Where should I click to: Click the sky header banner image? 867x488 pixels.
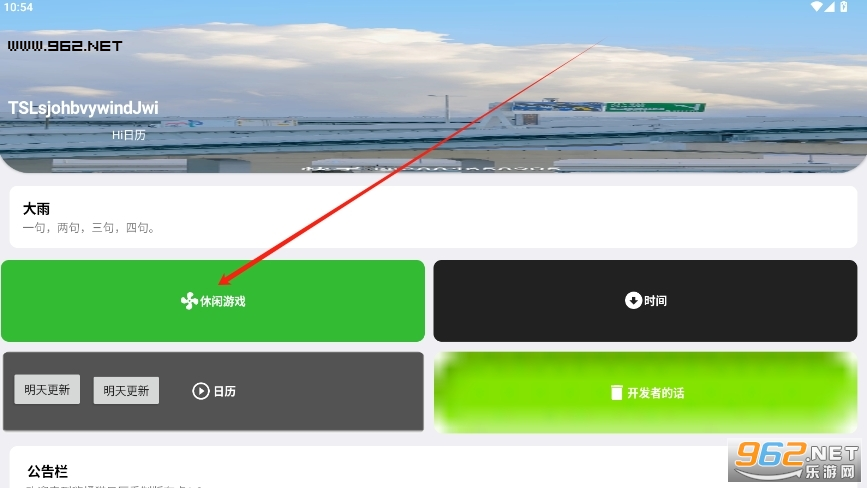point(434,86)
